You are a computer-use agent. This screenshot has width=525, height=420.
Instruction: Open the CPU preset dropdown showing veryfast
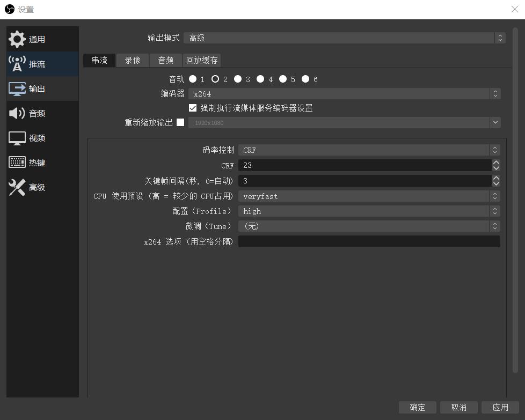369,196
